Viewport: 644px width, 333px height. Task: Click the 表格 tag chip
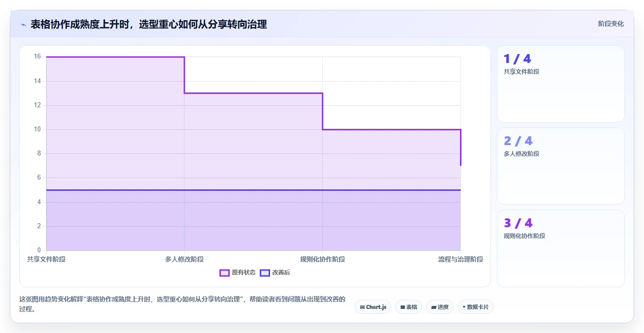tap(408, 307)
